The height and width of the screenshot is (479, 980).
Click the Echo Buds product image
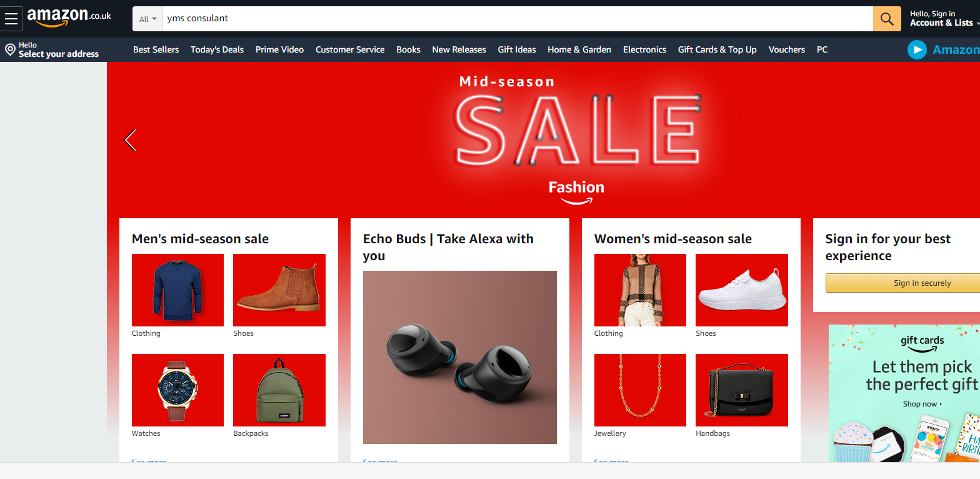(460, 357)
